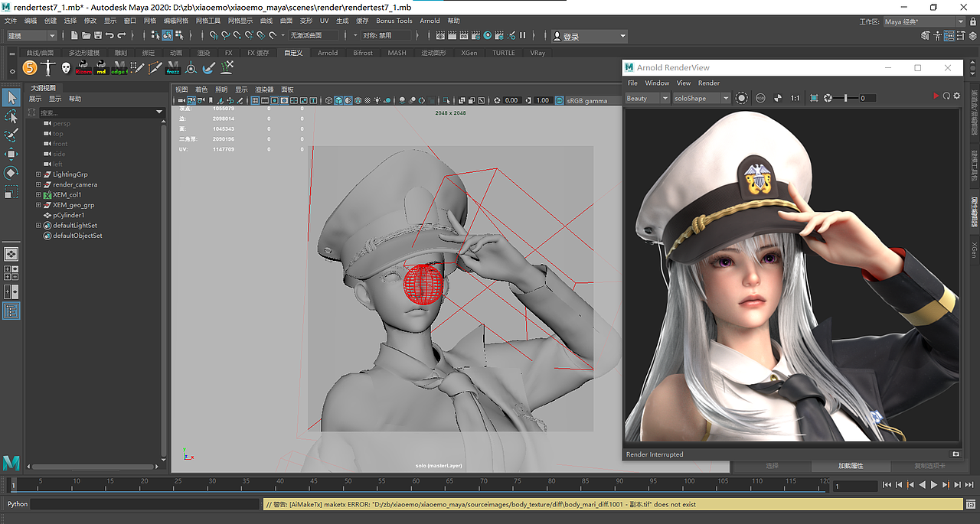Switch to the Bifrost shelf tab
This screenshot has width=980, height=524.
tap(363, 53)
